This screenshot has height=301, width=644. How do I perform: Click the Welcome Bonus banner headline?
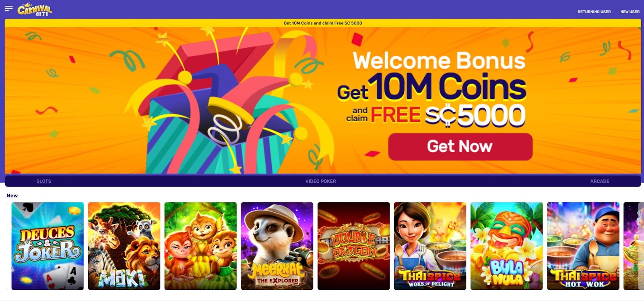pyautogui.click(x=439, y=61)
